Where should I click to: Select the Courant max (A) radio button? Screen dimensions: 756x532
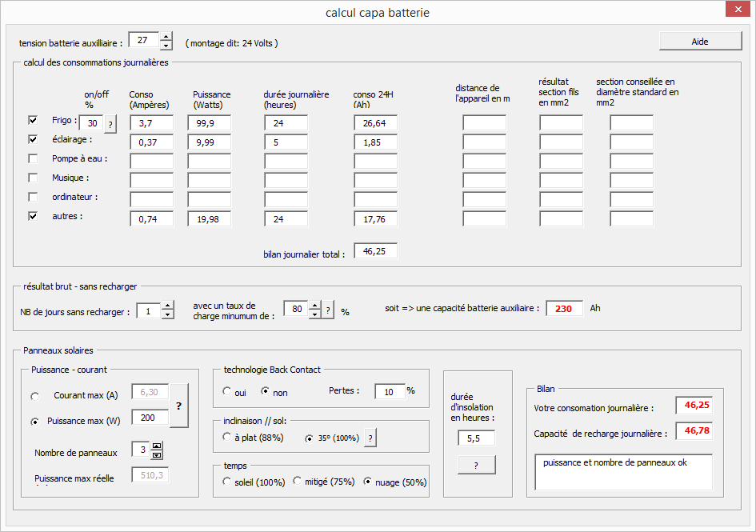(x=34, y=396)
